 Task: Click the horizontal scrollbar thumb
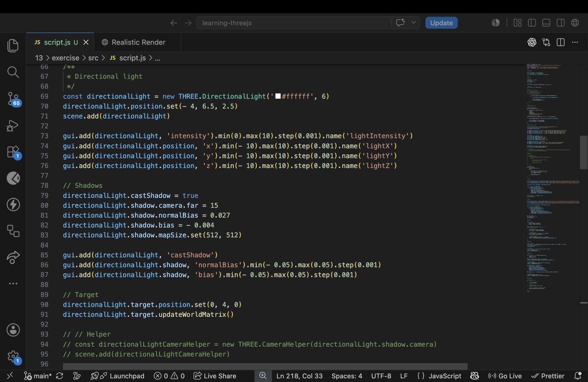(x=265, y=366)
